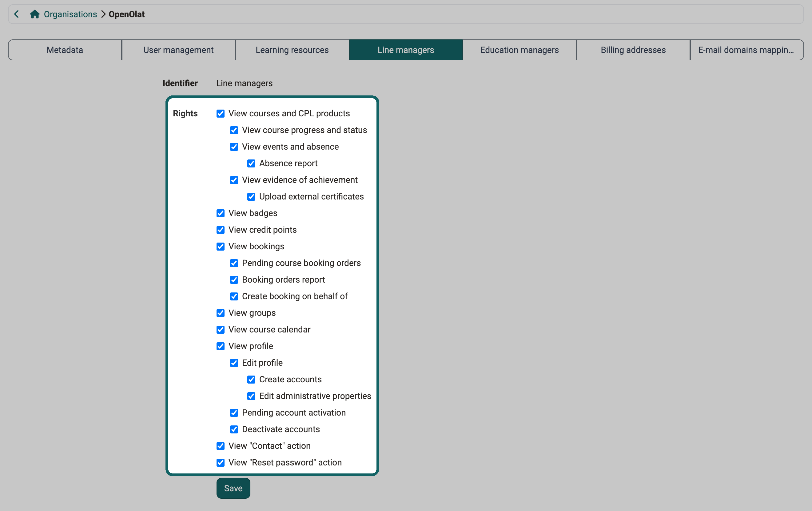Toggle Pending course booking orders
Image resolution: width=812 pixels, height=511 pixels.
point(234,263)
